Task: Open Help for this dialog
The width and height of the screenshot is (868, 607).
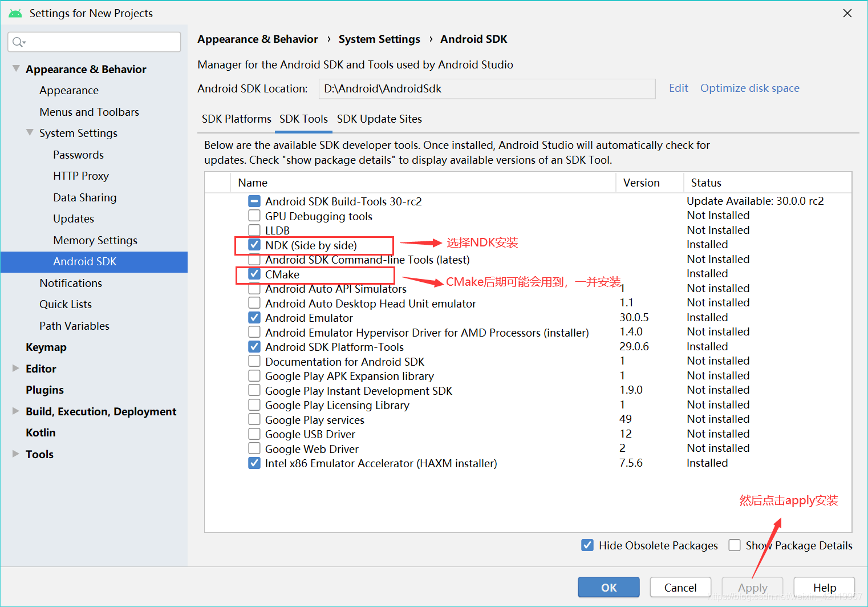Action: 824,588
